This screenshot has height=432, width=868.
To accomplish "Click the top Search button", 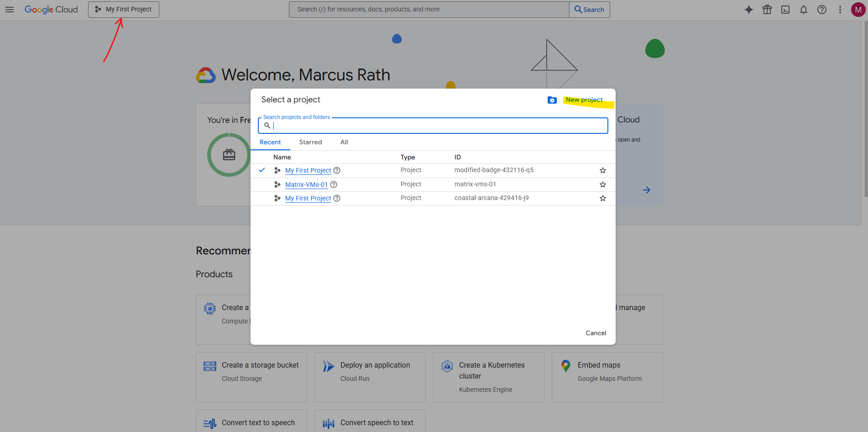I will pyautogui.click(x=589, y=10).
